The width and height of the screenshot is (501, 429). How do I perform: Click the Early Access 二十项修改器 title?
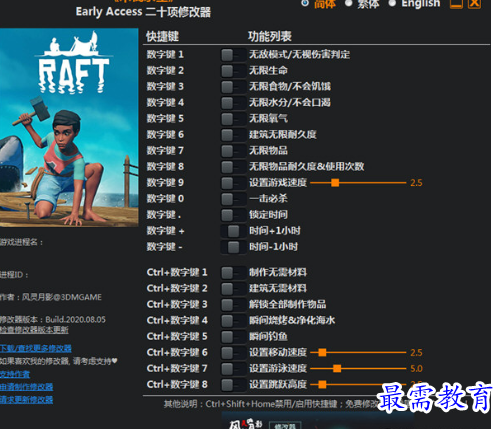pos(143,12)
